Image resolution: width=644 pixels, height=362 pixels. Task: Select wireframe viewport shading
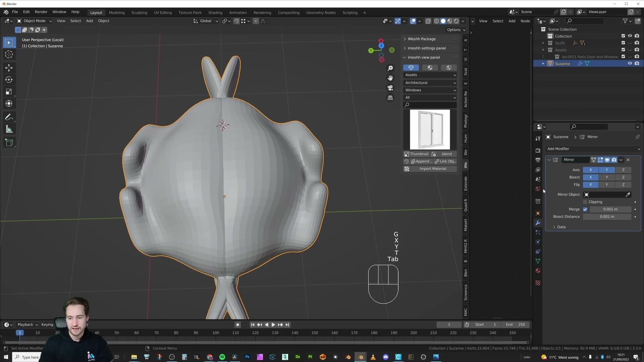click(x=436, y=21)
